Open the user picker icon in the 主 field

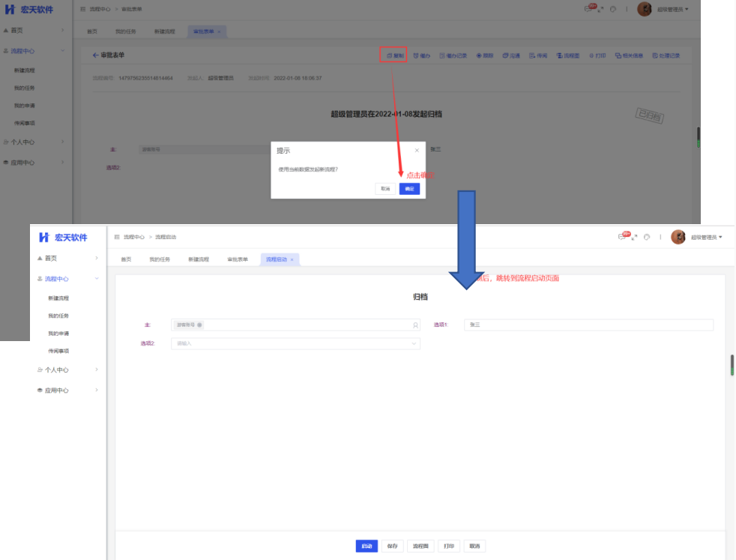pyautogui.click(x=415, y=325)
